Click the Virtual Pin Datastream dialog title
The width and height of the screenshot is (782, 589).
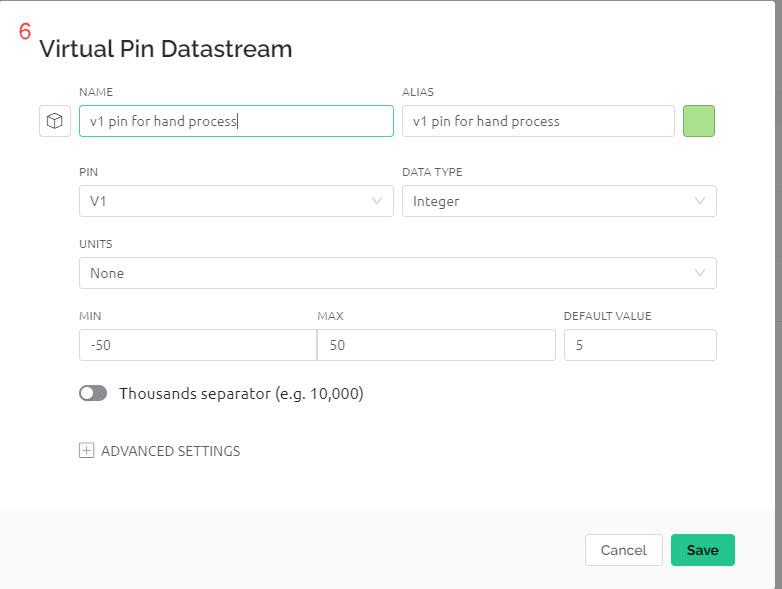tap(166, 49)
